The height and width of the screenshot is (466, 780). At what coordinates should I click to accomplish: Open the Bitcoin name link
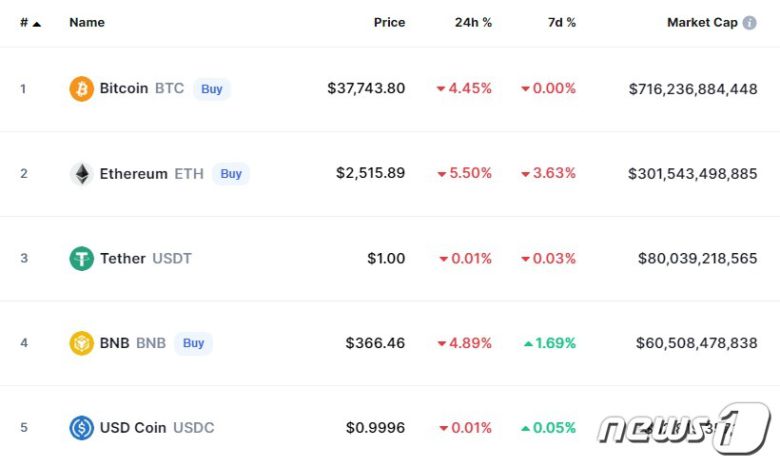pyautogui.click(x=124, y=88)
